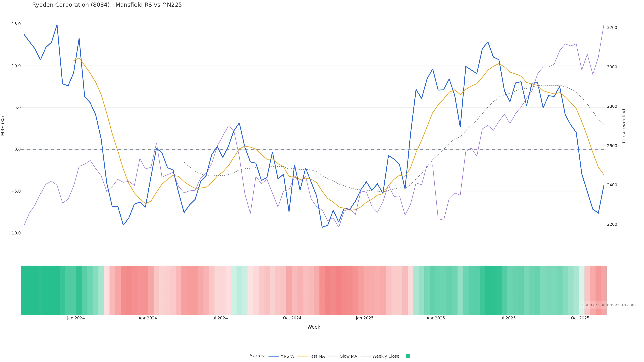Image resolution: width=644 pixels, height=362 pixels.
Task: Click the Jul 2024 x-axis tick label
Action: (x=219, y=318)
